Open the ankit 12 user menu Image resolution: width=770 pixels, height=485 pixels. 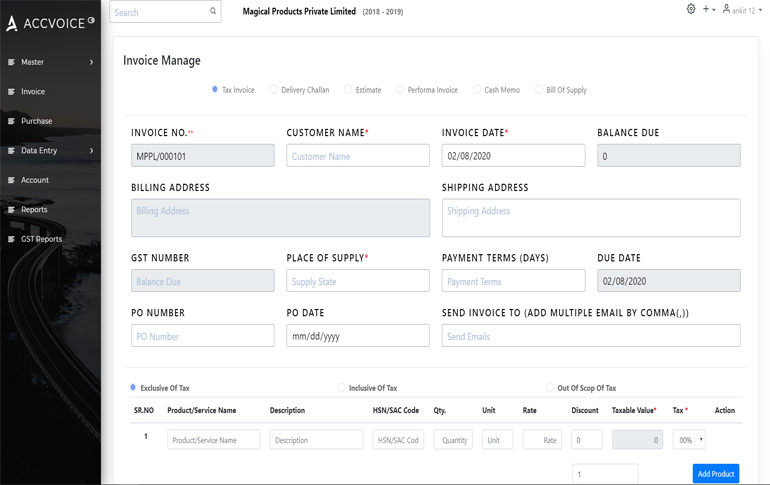[x=743, y=10]
